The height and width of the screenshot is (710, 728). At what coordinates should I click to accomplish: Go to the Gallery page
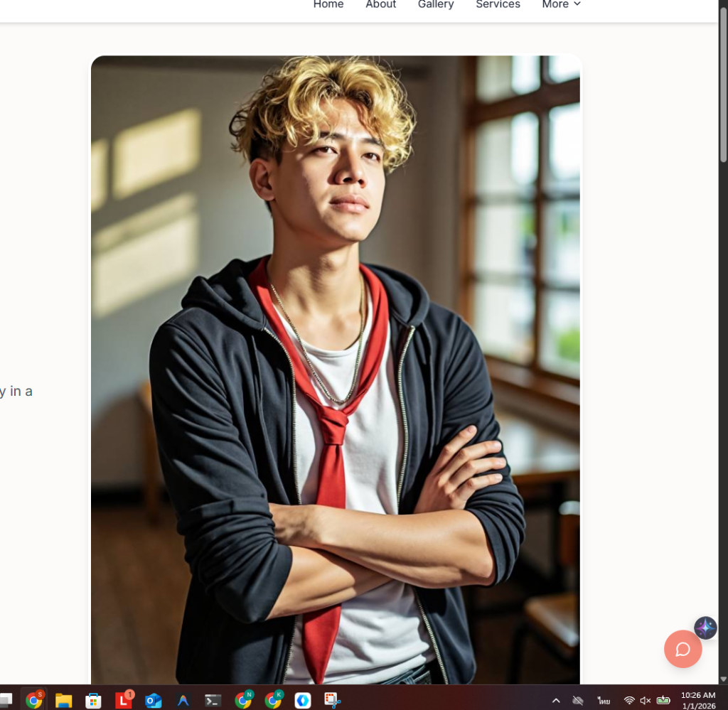(x=436, y=5)
